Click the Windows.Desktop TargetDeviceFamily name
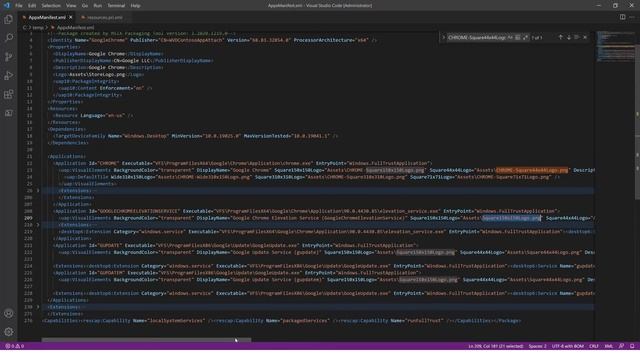The width and height of the screenshot is (640, 360). 145,136
